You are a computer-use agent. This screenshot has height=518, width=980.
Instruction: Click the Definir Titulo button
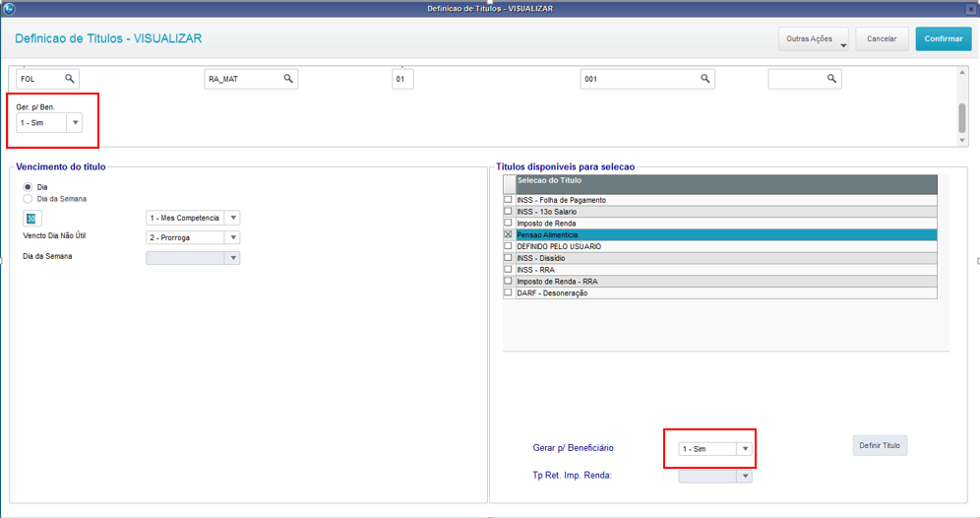coord(880,445)
